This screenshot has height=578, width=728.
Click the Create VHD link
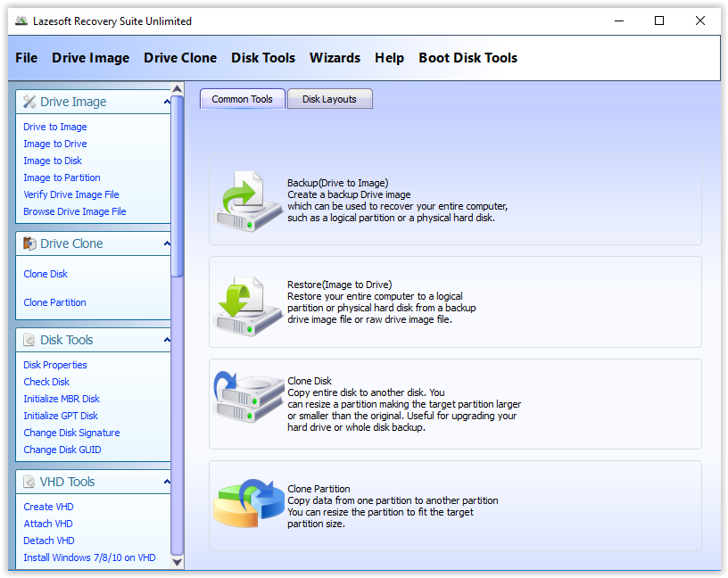[48, 507]
